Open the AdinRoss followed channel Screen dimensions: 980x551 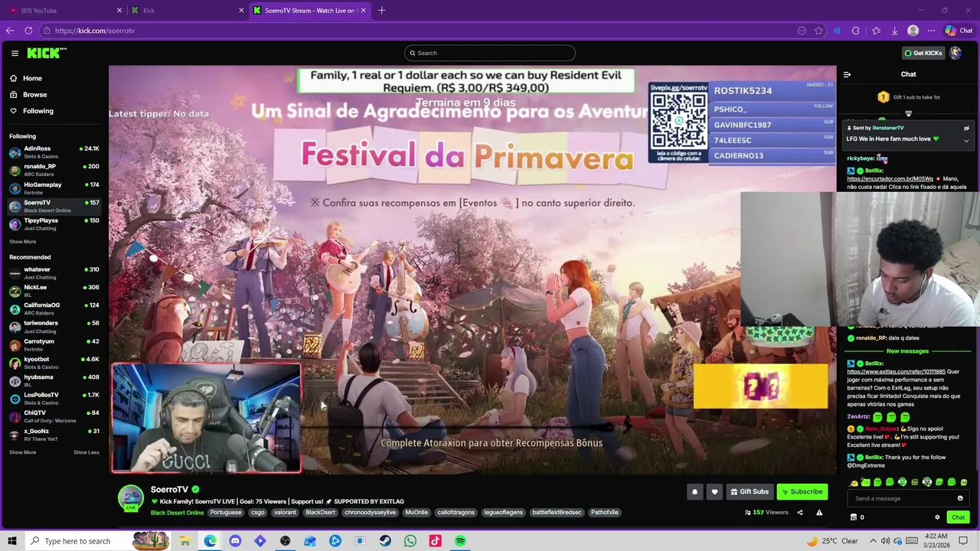(x=54, y=152)
